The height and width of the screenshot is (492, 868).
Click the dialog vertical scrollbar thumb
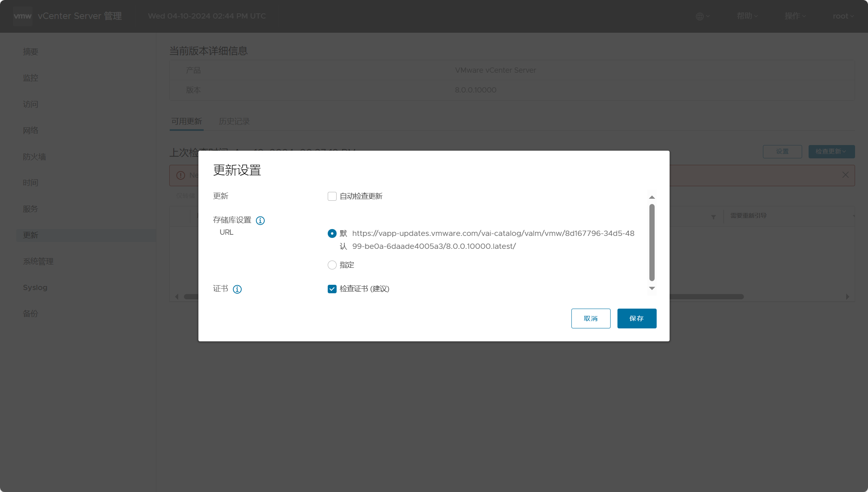click(652, 242)
